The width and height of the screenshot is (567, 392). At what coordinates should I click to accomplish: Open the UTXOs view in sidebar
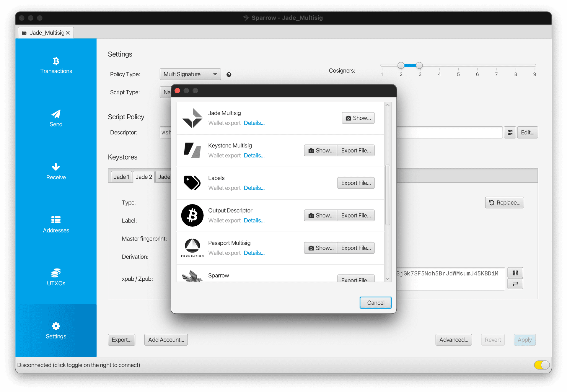click(x=56, y=277)
